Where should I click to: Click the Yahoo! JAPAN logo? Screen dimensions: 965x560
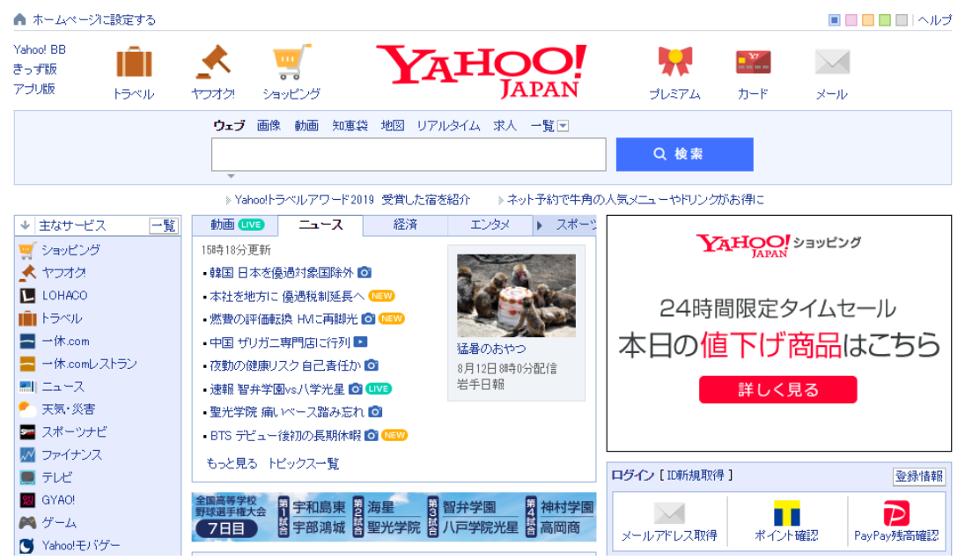pos(482,70)
